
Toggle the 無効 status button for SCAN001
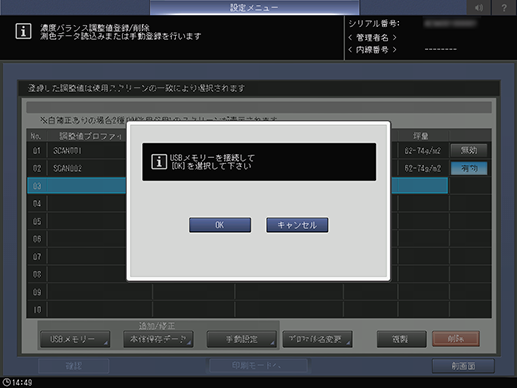pos(469,151)
